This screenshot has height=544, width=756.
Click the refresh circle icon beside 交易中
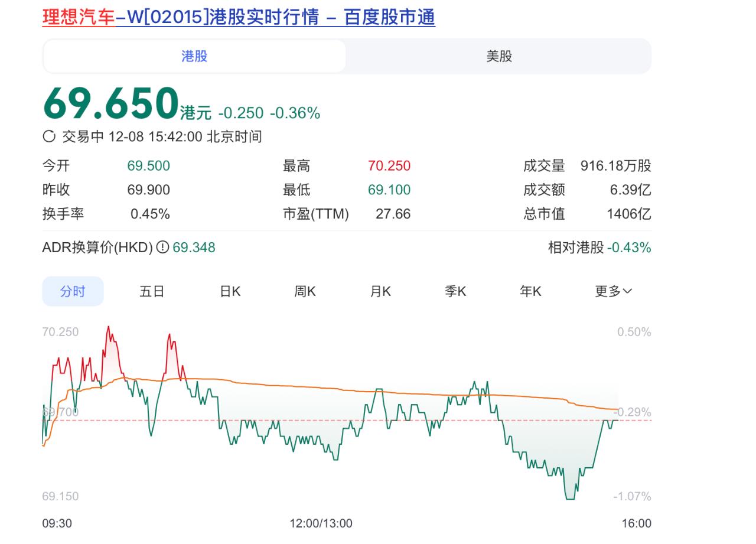[50, 137]
